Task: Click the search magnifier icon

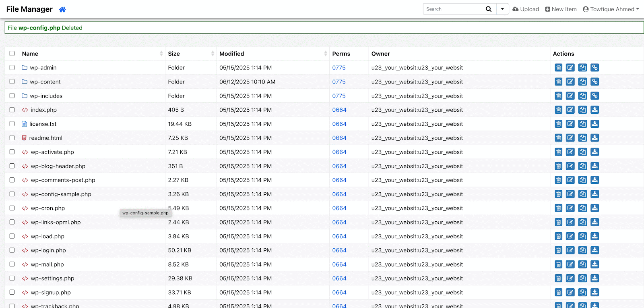Action: point(489,9)
